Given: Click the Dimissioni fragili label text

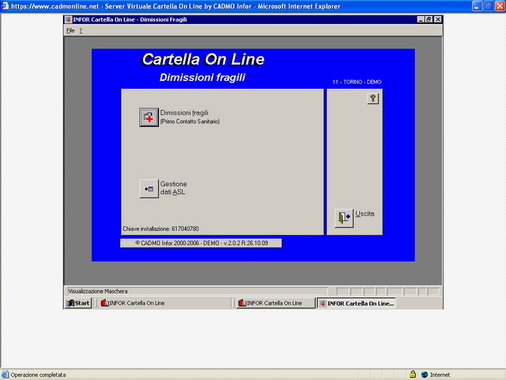Looking at the screenshot, I should [x=184, y=113].
